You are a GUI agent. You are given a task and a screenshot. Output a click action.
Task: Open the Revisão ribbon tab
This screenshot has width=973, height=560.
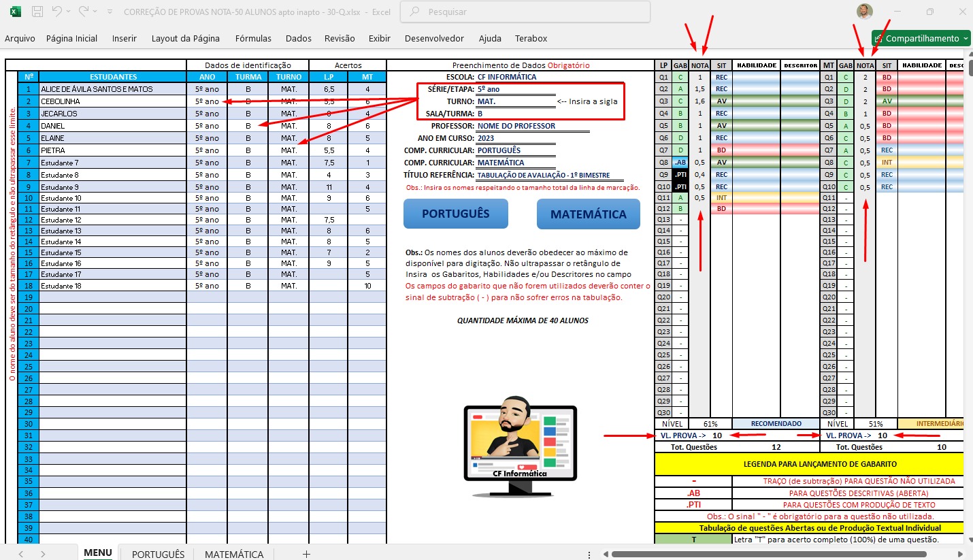tap(340, 39)
